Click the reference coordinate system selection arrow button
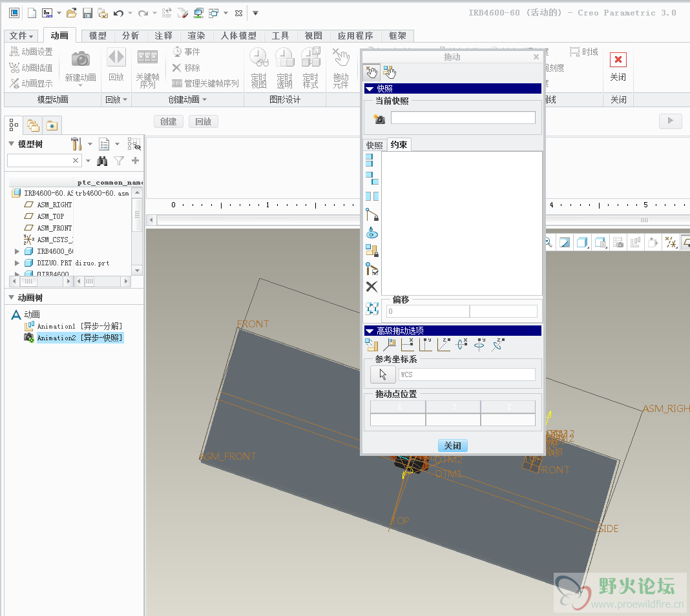Viewport: 690px width, 616px height. [383, 375]
